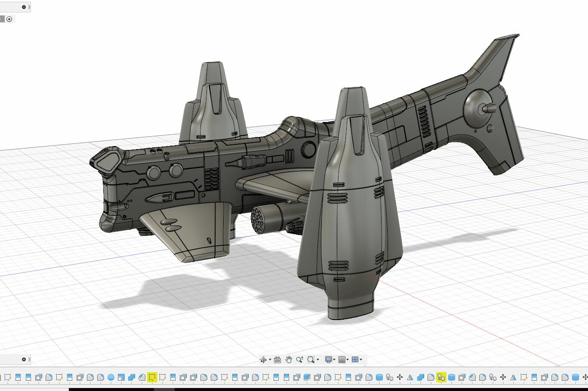Select the Pan tool
Viewport: 588px width, 391px height.
coord(289,360)
